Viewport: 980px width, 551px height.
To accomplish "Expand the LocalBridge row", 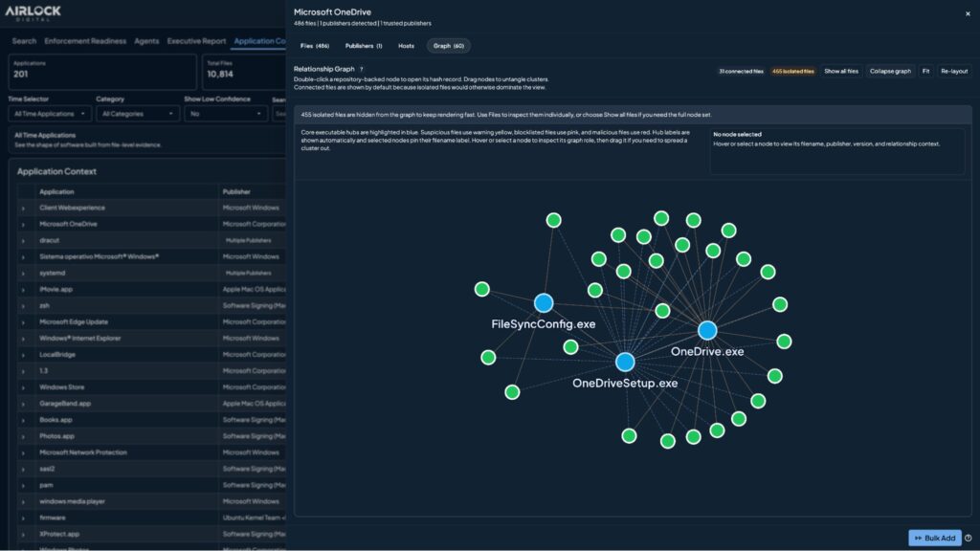I will tap(23, 355).
